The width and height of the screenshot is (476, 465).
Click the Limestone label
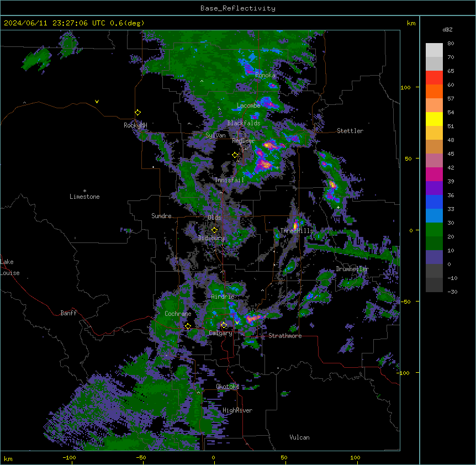tap(84, 197)
